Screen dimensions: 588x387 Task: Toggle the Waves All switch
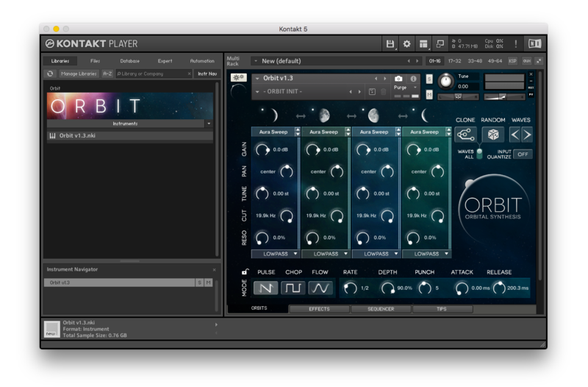pyautogui.click(x=479, y=153)
